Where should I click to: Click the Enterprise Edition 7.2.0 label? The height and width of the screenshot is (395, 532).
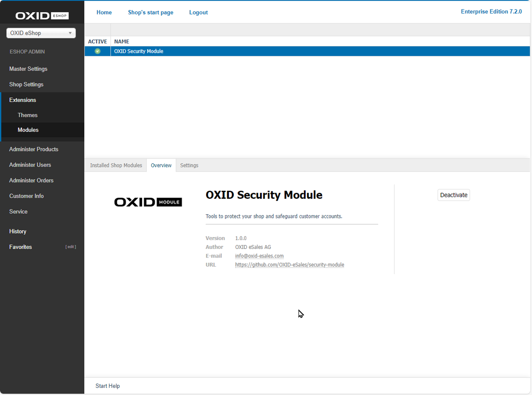491,12
